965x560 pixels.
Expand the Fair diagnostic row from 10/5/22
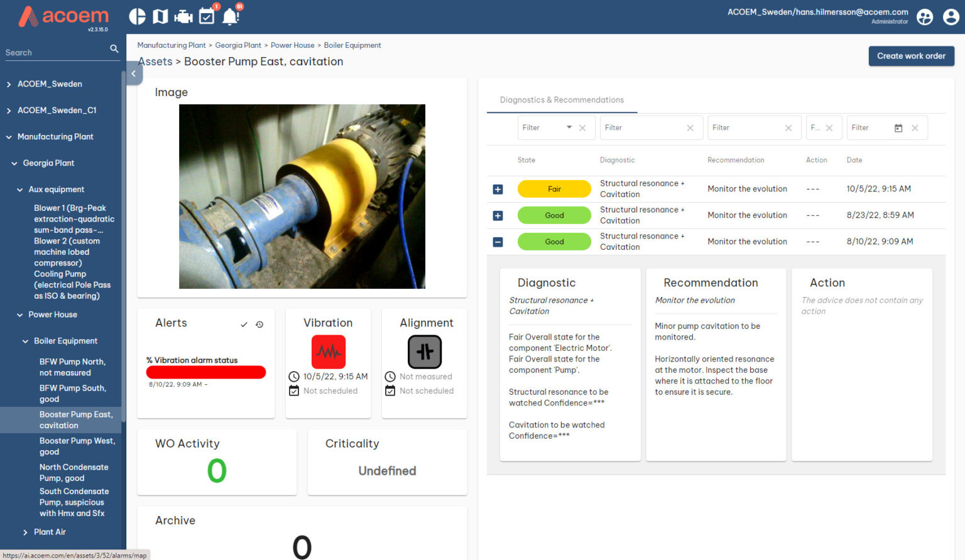498,188
